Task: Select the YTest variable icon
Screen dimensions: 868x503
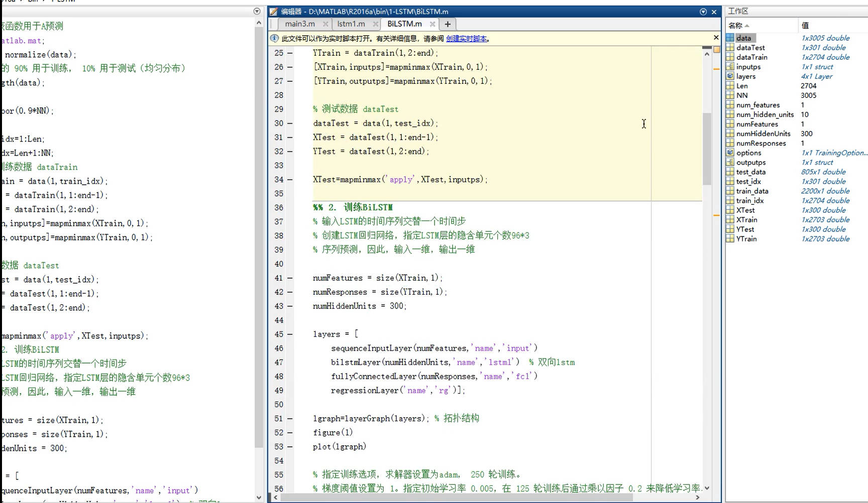Action: pyautogui.click(x=730, y=228)
